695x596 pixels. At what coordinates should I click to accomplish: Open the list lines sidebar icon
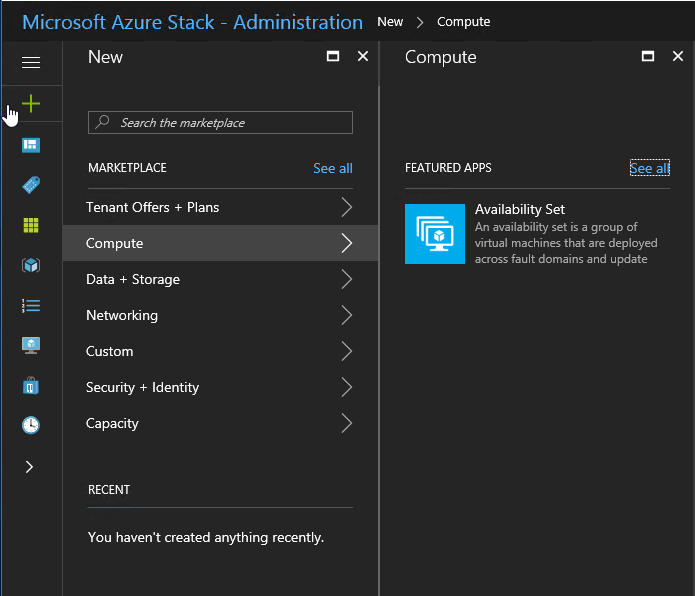click(x=31, y=306)
